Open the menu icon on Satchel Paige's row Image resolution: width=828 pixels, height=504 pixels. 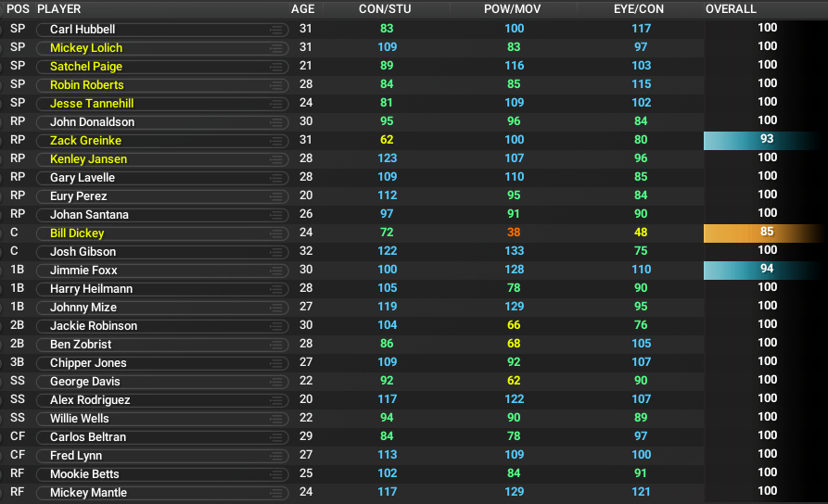pyautogui.click(x=276, y=67)
